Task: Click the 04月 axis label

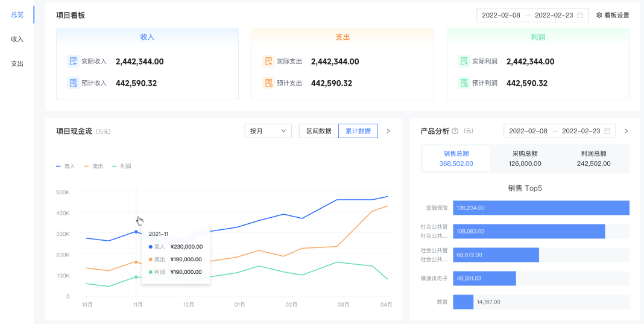Action: (x=386, y=305)
